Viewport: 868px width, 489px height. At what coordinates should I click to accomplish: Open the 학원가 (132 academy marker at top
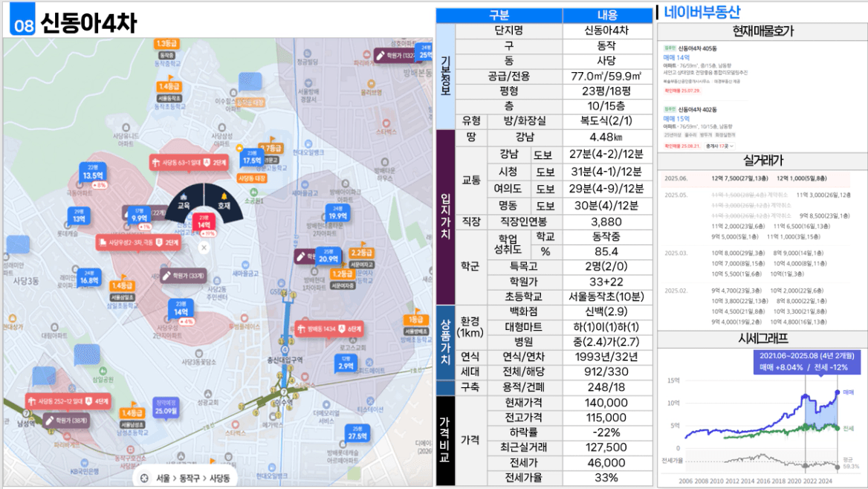[396, 56]
